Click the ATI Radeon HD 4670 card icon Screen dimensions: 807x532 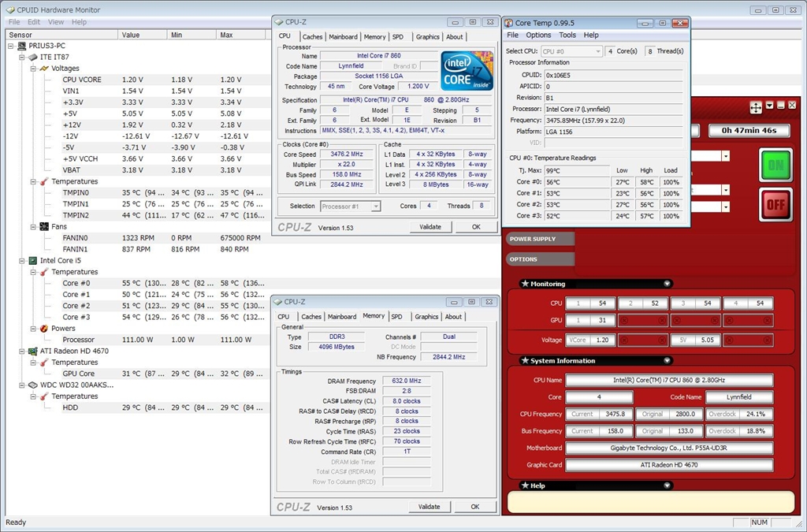[33, 351]
